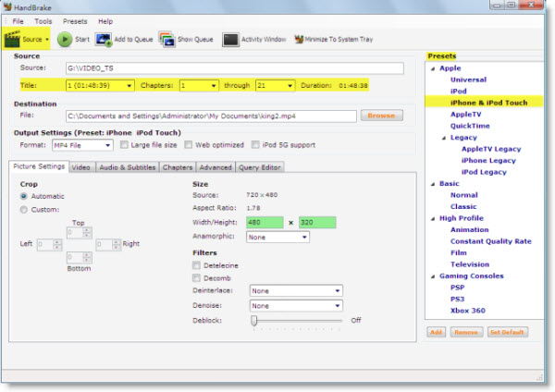Screen dimensions: 555x392
Task: Open the starting Chapters dropdown
Action: tap(199, 86)
